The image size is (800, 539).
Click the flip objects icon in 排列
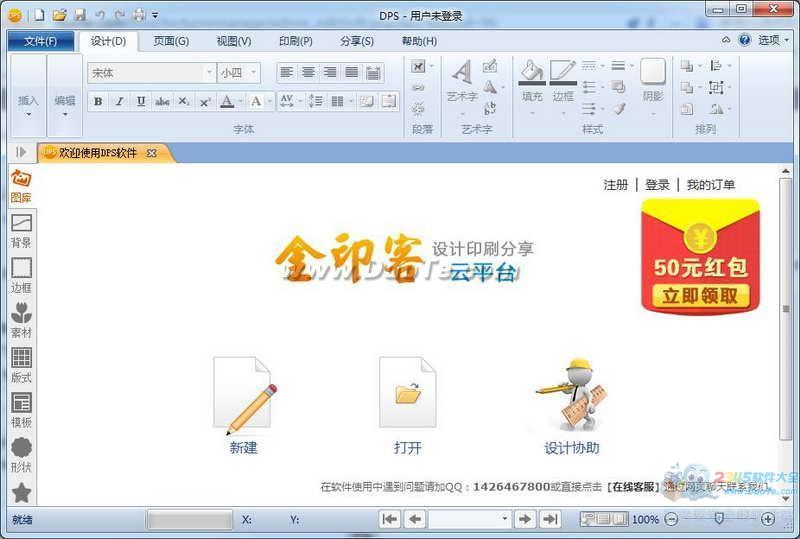(716, 109)
